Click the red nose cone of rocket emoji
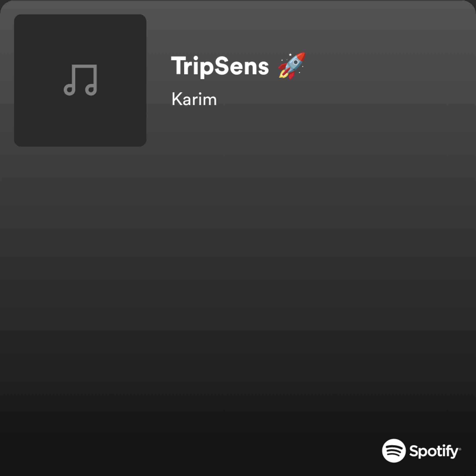 point(301,57)
